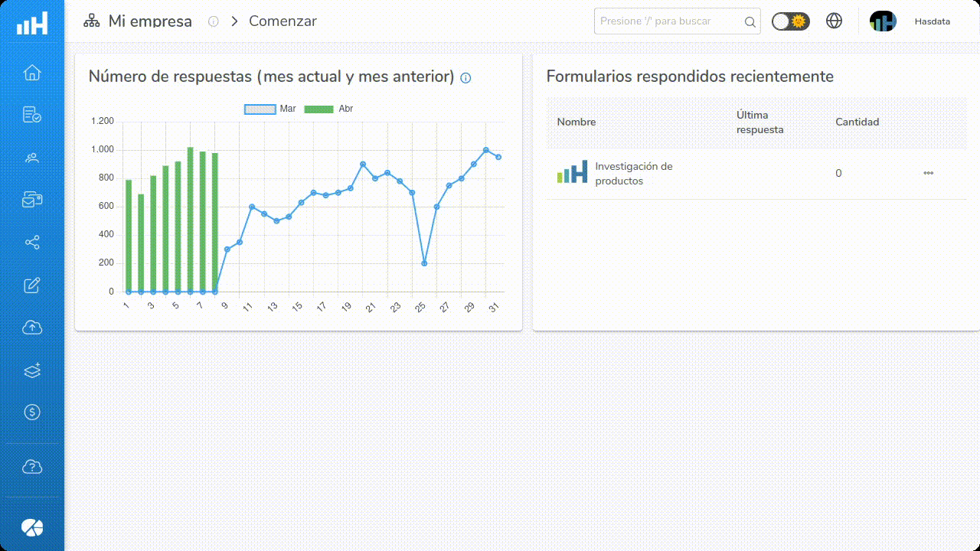Viewport: 980px width, 551px height.
Task: Open the edit pencil sidebar icon
Action: coord(32,285)
